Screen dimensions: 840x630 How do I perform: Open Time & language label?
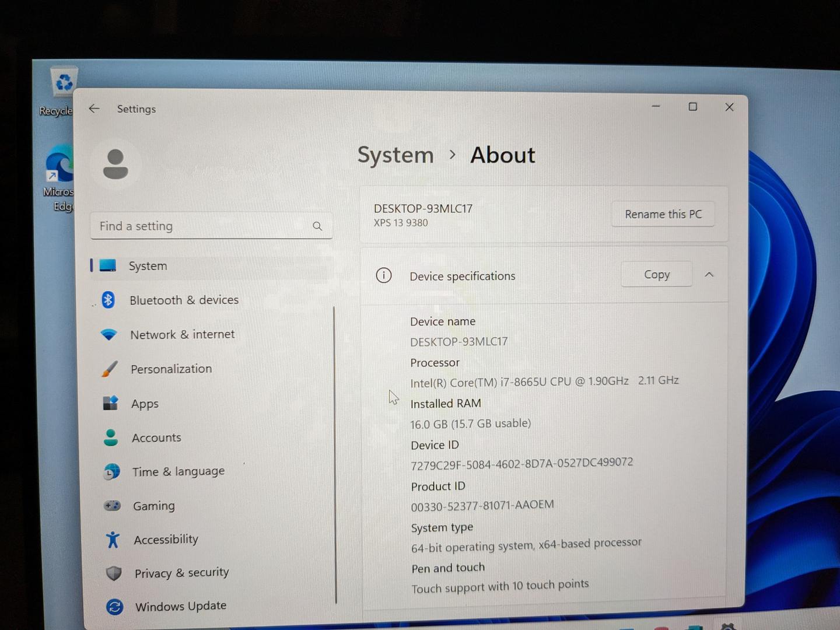point(178,471)
